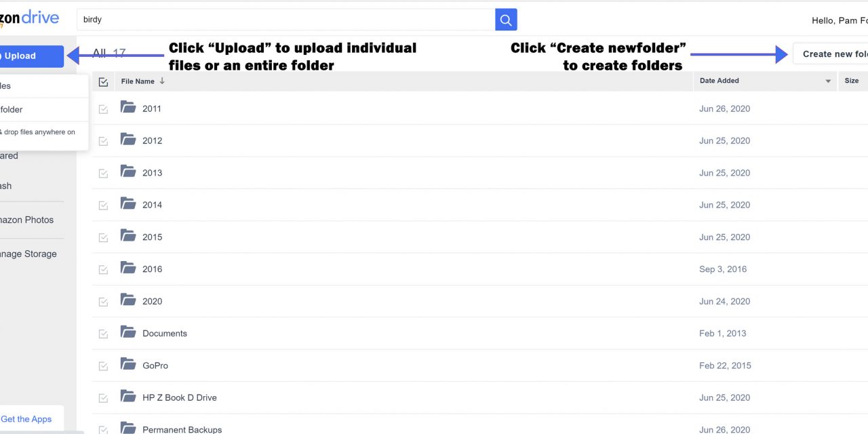Click the Documents folder icon
Viewport: 868px width, 434px height.
128,332
